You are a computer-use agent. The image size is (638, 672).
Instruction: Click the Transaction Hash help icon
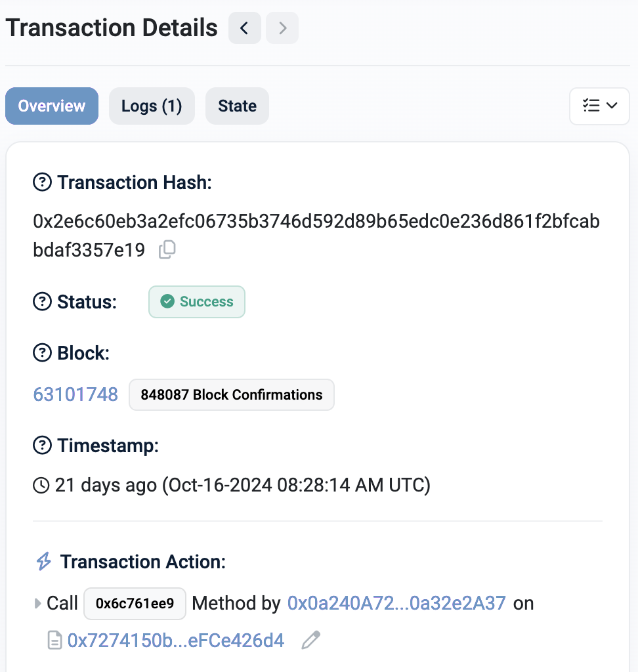(x=43, y=182)
